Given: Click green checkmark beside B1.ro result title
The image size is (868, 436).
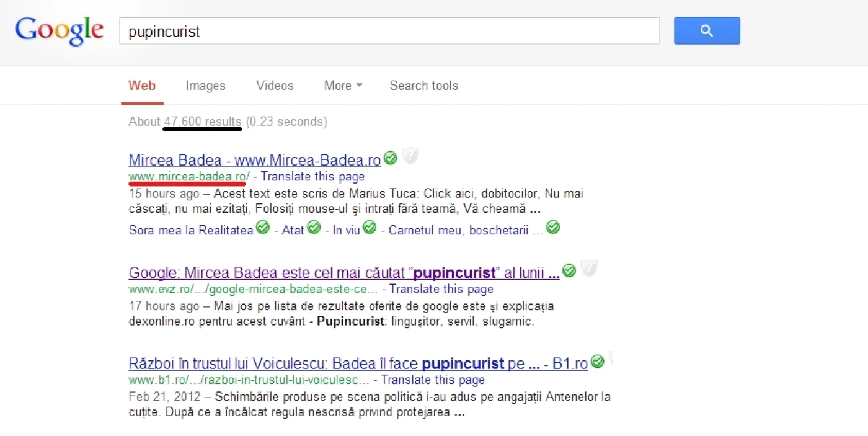Looking at the screenshot, I should point(597,361).
